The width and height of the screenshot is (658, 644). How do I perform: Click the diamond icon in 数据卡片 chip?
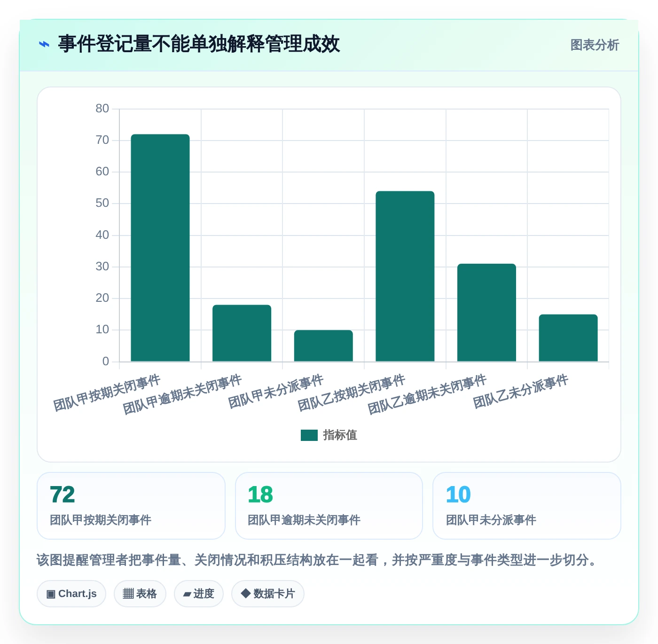pos(245,593)
